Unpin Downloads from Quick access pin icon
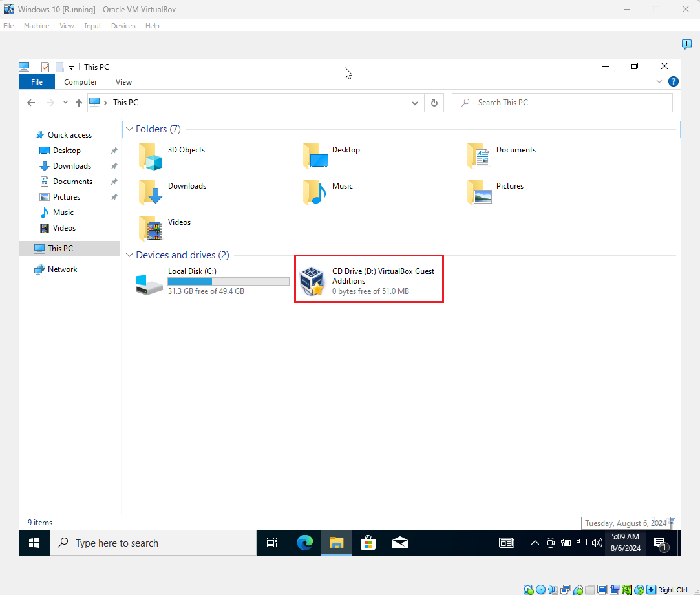This screenshot has width=700, height=595. tap(114, 166)
